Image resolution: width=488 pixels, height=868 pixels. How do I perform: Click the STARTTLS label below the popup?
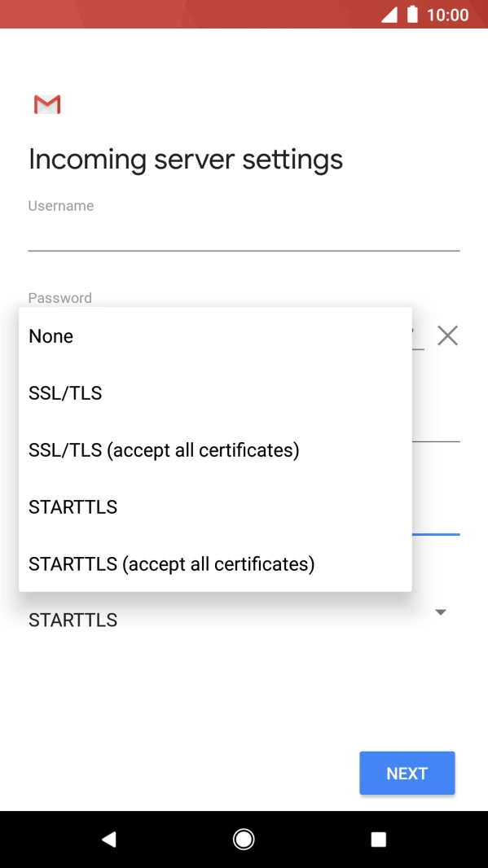coord(73,620)
